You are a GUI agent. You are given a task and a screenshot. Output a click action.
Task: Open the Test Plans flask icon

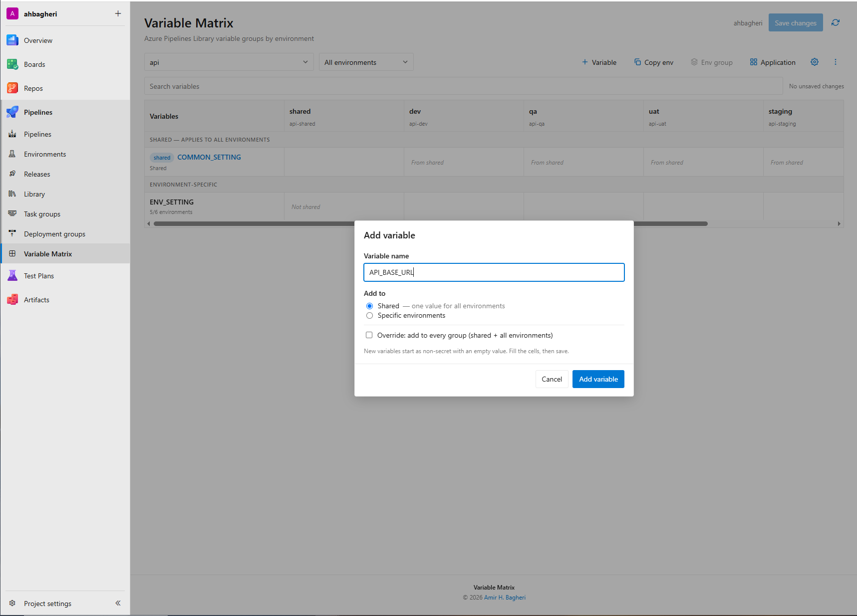pos(12,276)
